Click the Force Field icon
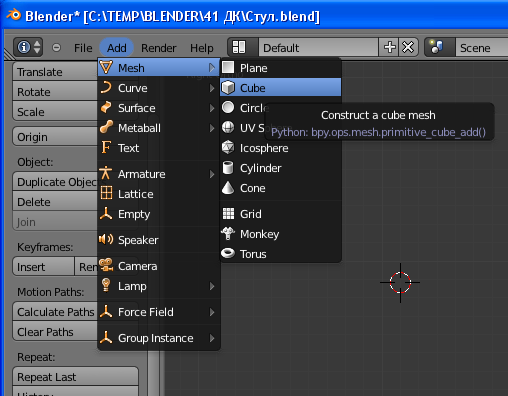The image size is (508, 396). [106, 312]
